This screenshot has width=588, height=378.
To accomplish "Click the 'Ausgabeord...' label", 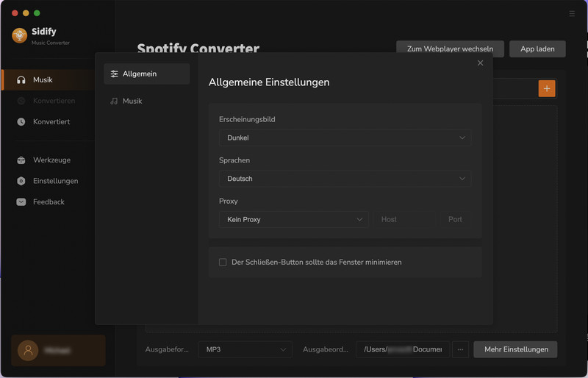I will coord(326,349).
